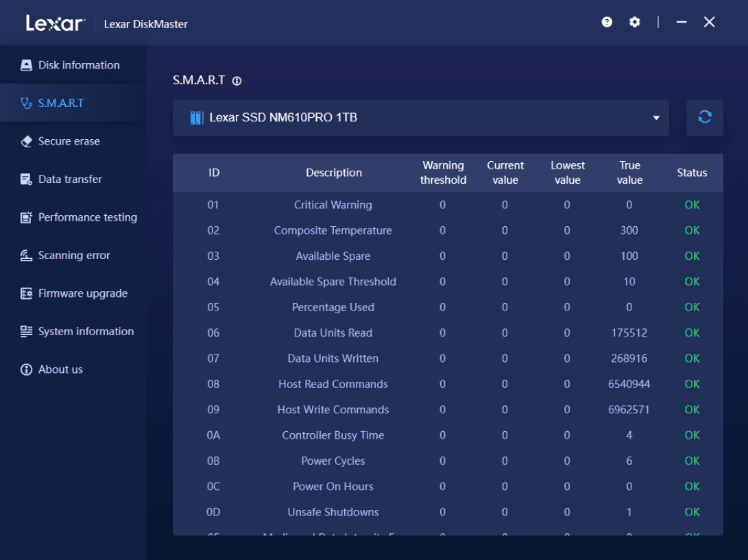Close the Lexar DiskMaster window
748x560 pixels.
pyautogui.click(x=710, y=22)
